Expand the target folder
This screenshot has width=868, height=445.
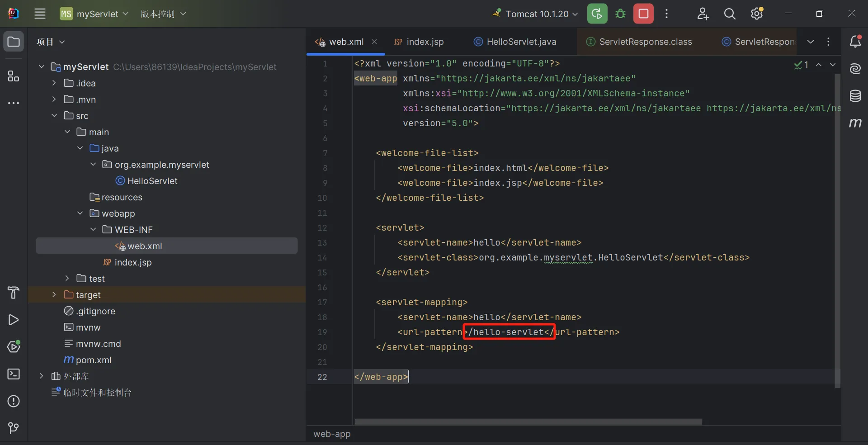tap(54, 294)
